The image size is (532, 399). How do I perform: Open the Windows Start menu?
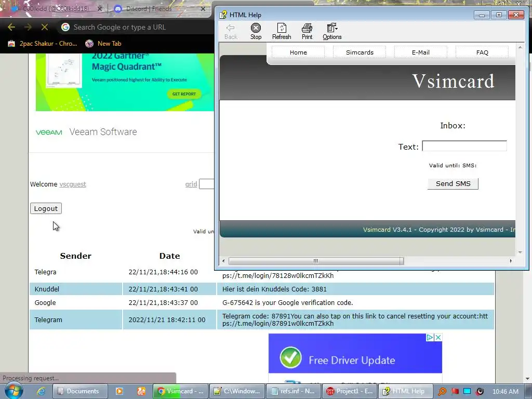point(13,391)
